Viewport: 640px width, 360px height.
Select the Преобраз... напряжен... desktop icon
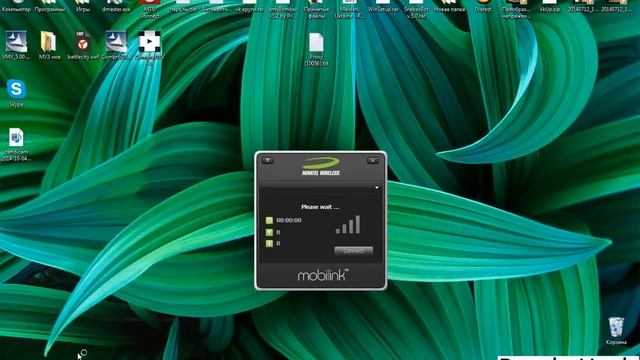coord(516,9)
